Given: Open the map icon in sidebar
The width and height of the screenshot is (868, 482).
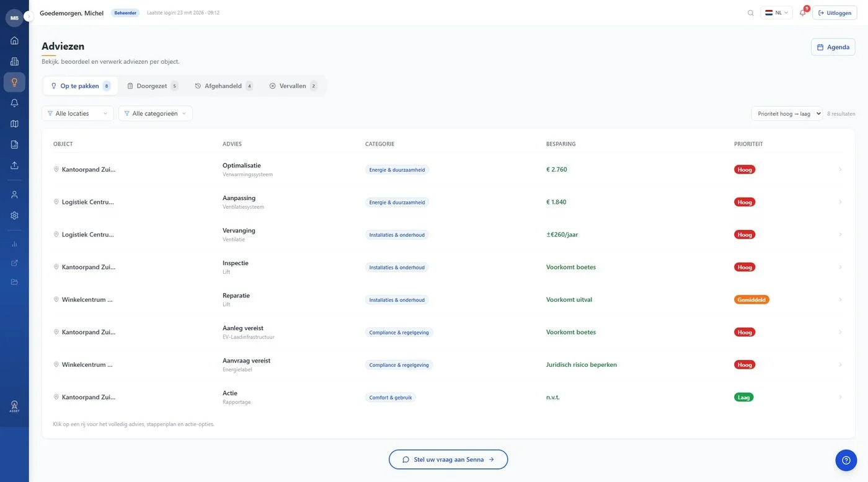Looking at the screenshot, I should click(14, 124).
